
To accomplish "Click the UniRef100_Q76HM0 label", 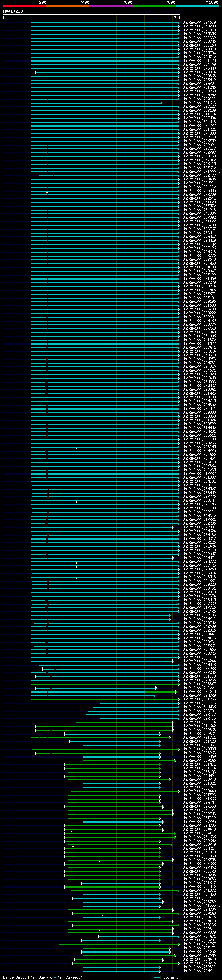I will click(199, 68).
